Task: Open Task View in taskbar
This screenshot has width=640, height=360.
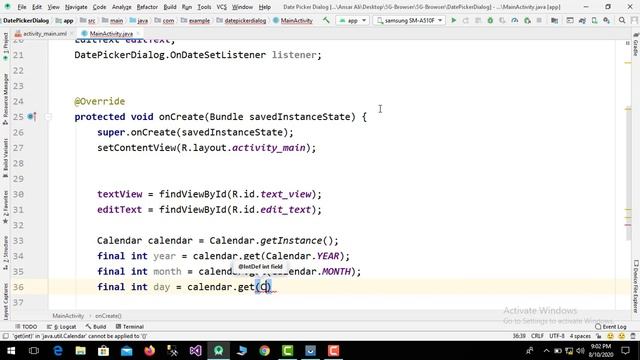Action: [34, 351]
